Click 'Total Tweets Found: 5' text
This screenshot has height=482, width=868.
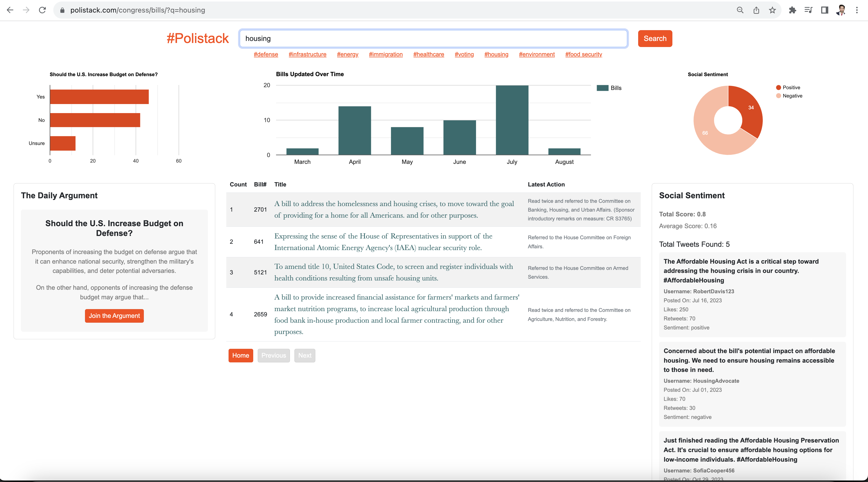coord(694,244)
